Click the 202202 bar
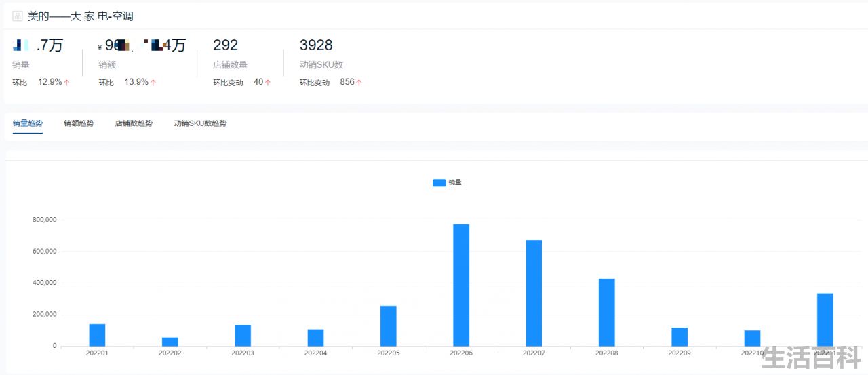 (x=170, y=342)
